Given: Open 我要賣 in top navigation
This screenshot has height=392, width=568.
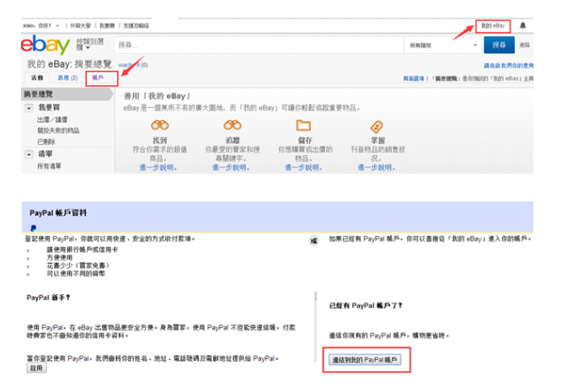Looking at the screenshot, I should click(107, 26).
